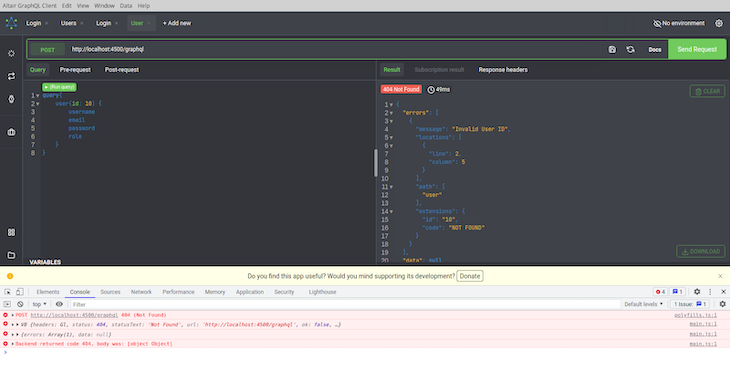Screen dimensions: 730x382
Task: Open the settings gear in the top bar
Action: [719, 23]
